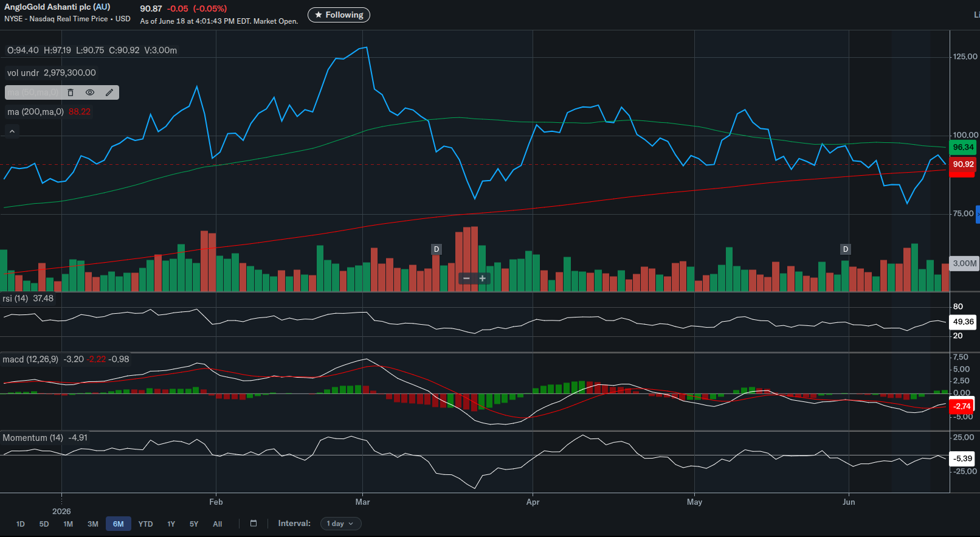Open the Interval 1 day dropdown
980x537 pixels.
pos(340,524)
